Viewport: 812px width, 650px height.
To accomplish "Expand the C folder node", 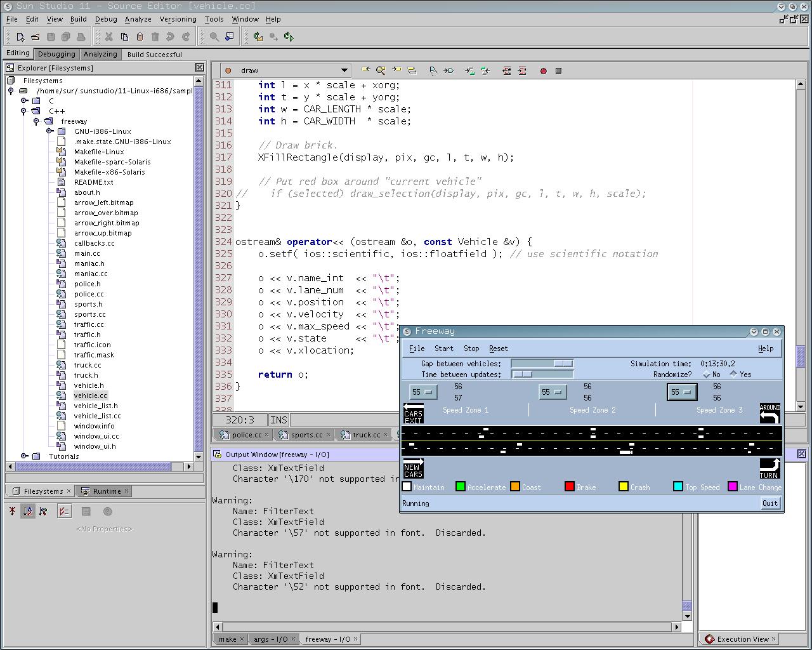I will (x=23, y=101).
